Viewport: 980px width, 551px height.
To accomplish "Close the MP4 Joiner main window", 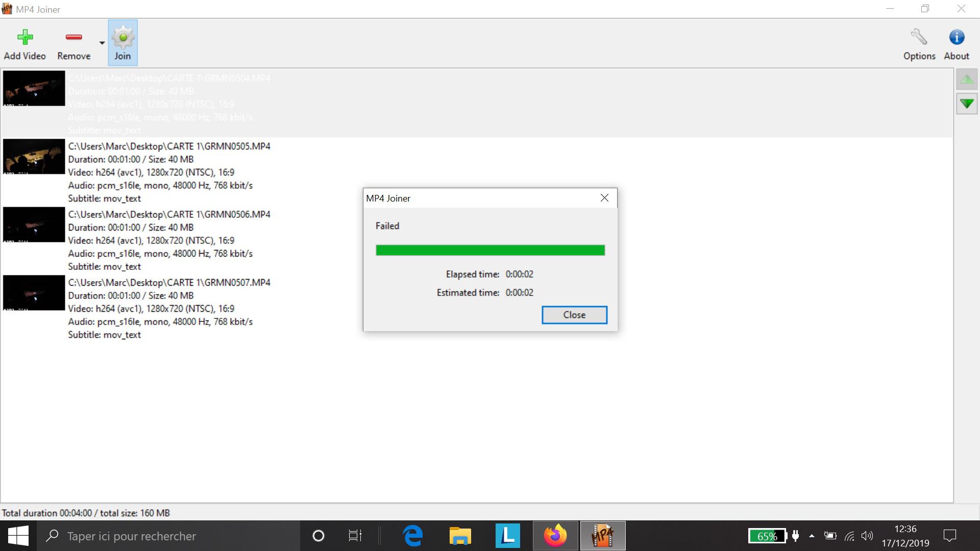I will tap(961, 9).
